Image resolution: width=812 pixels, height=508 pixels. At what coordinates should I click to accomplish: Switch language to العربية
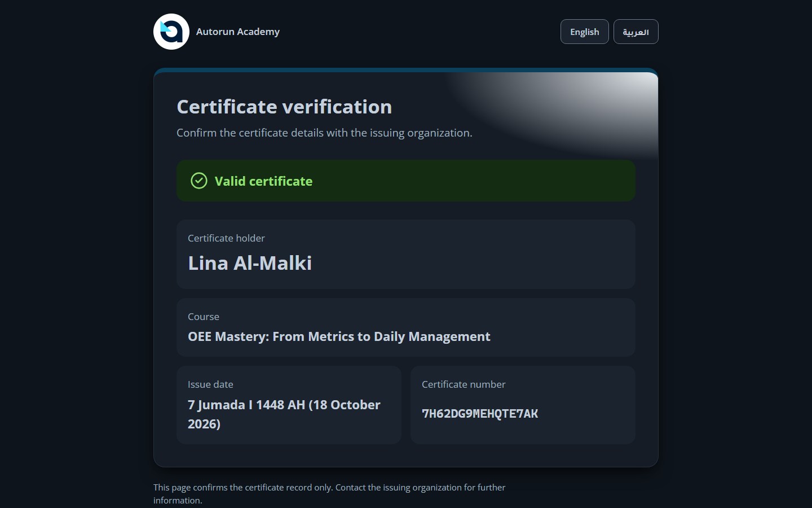point(636,32)
